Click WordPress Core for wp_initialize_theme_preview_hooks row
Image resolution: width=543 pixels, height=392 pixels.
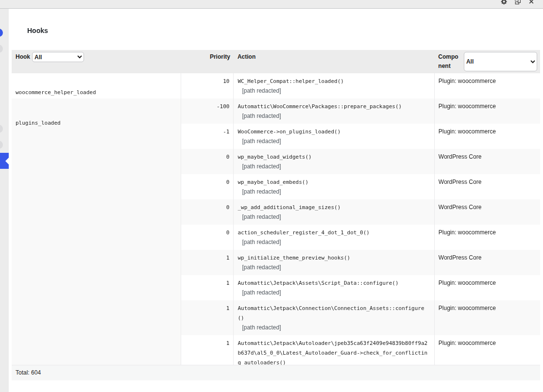click(x=460, y=258)
